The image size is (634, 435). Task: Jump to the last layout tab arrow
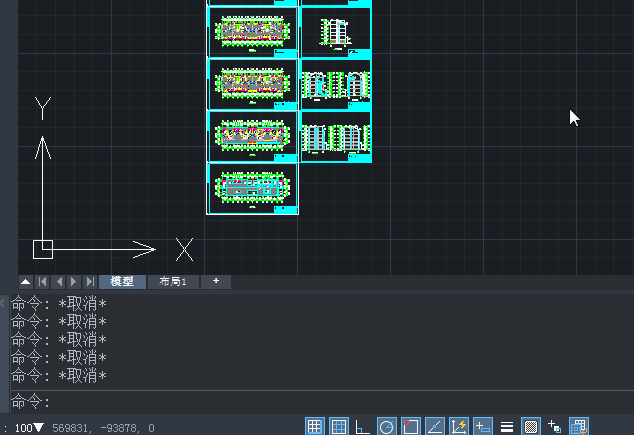click(x=90, y=282)
